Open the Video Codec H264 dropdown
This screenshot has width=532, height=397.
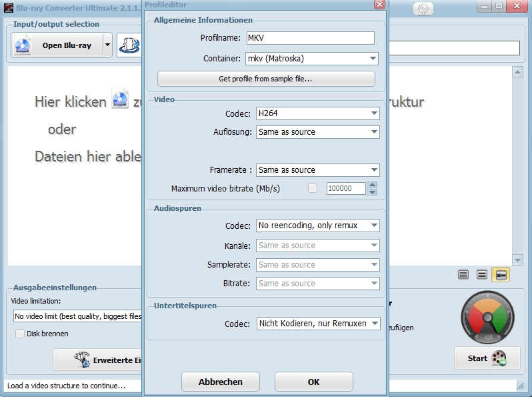click(317, 113)
